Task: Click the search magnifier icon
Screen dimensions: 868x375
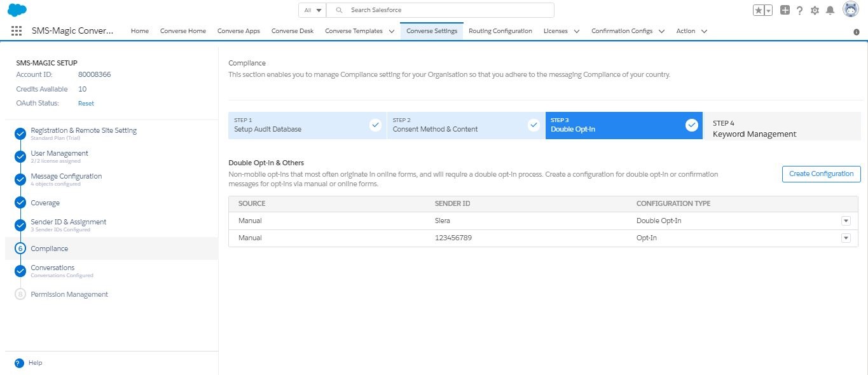Action: (340, 10)
